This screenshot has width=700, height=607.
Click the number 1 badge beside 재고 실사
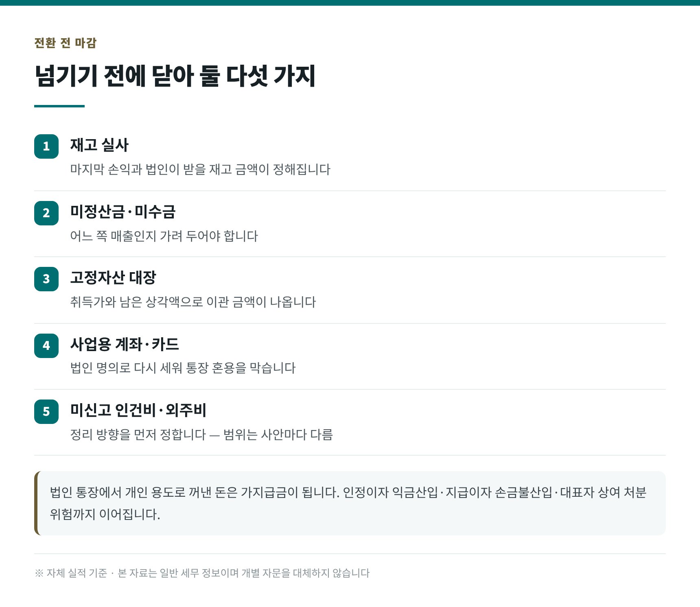tap(46, 146)
